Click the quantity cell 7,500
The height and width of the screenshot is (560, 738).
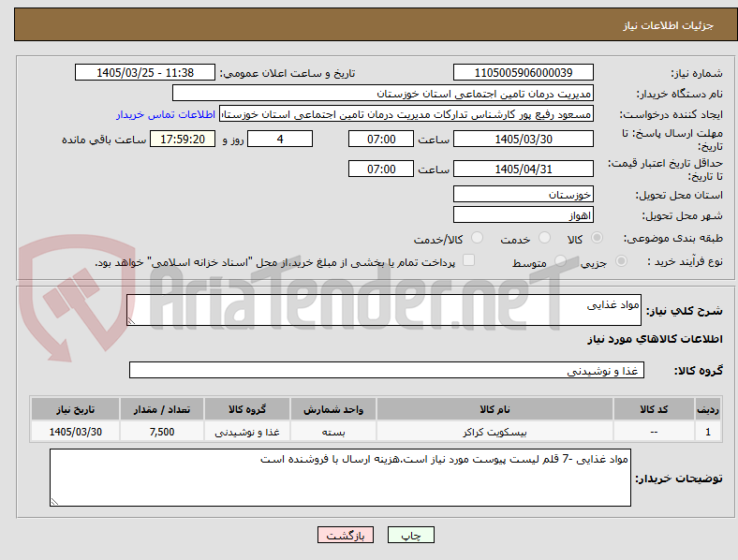click(x=162, y=432)
